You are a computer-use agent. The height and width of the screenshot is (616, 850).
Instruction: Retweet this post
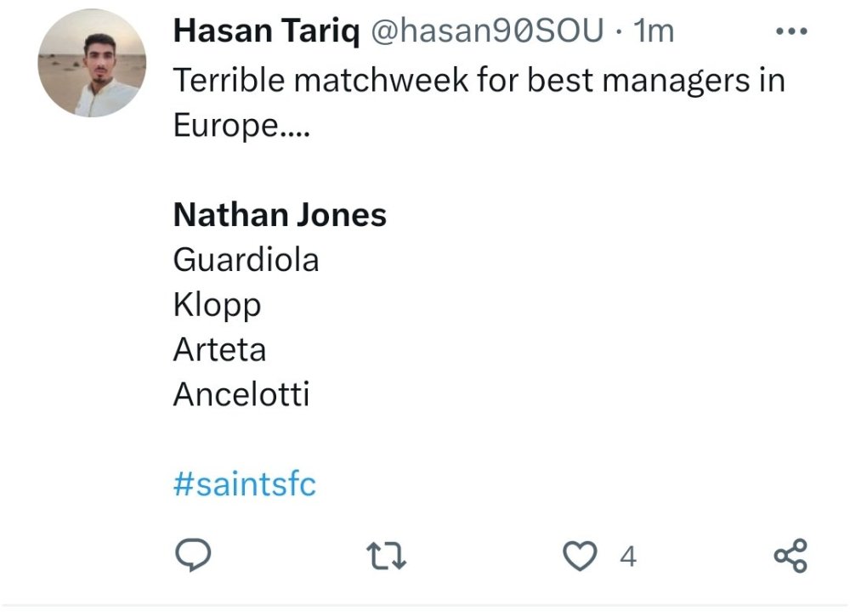point(386,557)
